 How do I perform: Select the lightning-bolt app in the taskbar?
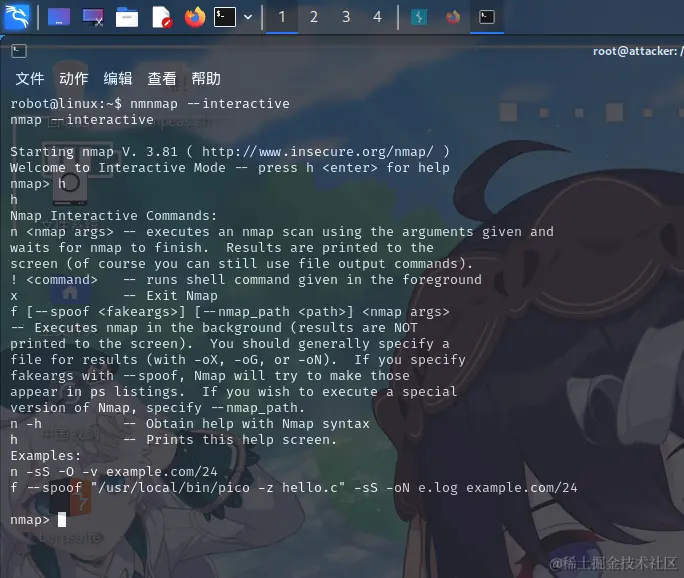[419, 17]
